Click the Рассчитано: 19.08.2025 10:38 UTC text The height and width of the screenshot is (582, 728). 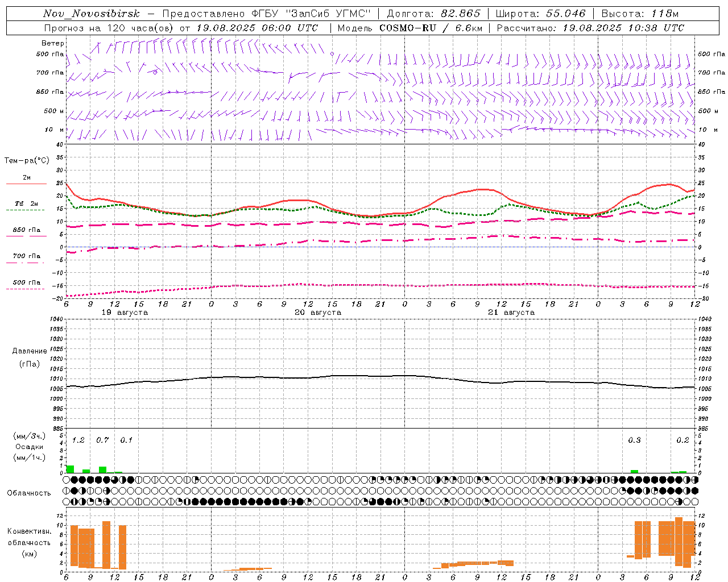590,28
